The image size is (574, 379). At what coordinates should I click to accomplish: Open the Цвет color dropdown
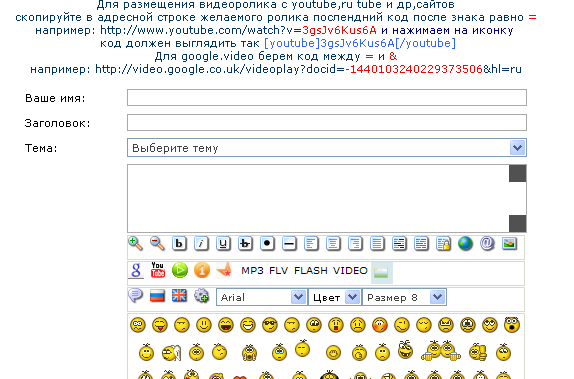pos(335,297)
